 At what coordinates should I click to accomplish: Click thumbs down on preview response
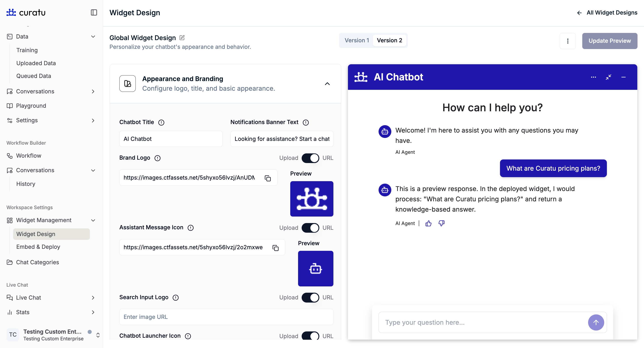441,223
